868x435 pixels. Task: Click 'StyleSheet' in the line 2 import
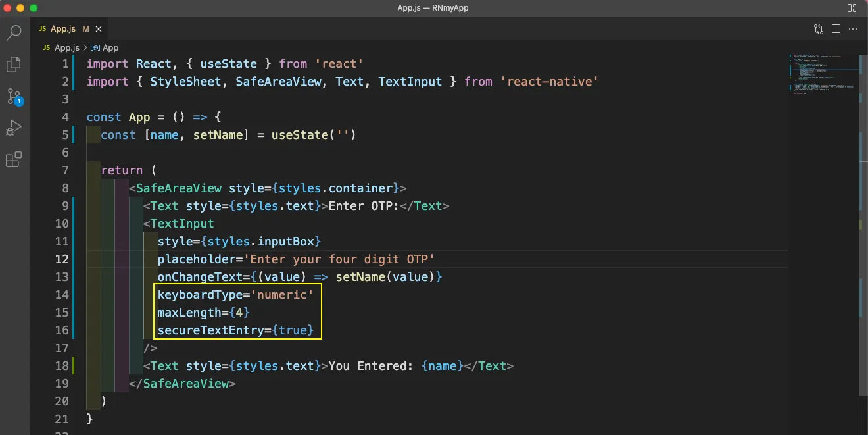pos(185,82)
